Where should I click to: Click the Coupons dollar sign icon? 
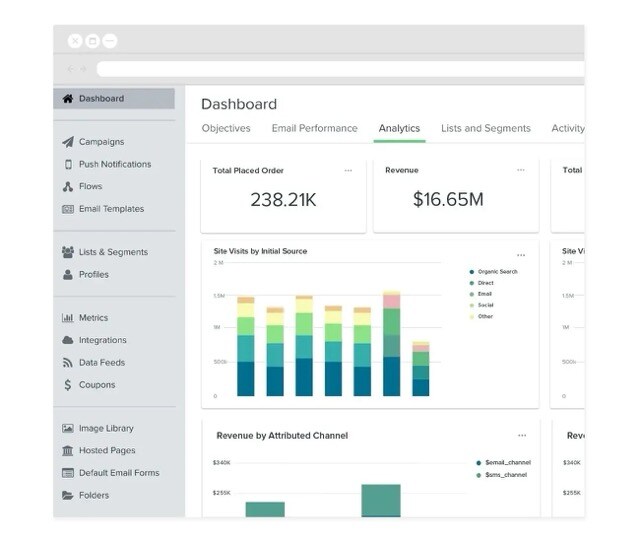68,385
